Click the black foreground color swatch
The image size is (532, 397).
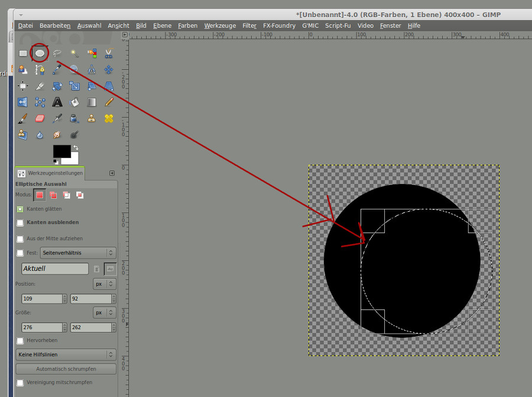coord(61,151)
